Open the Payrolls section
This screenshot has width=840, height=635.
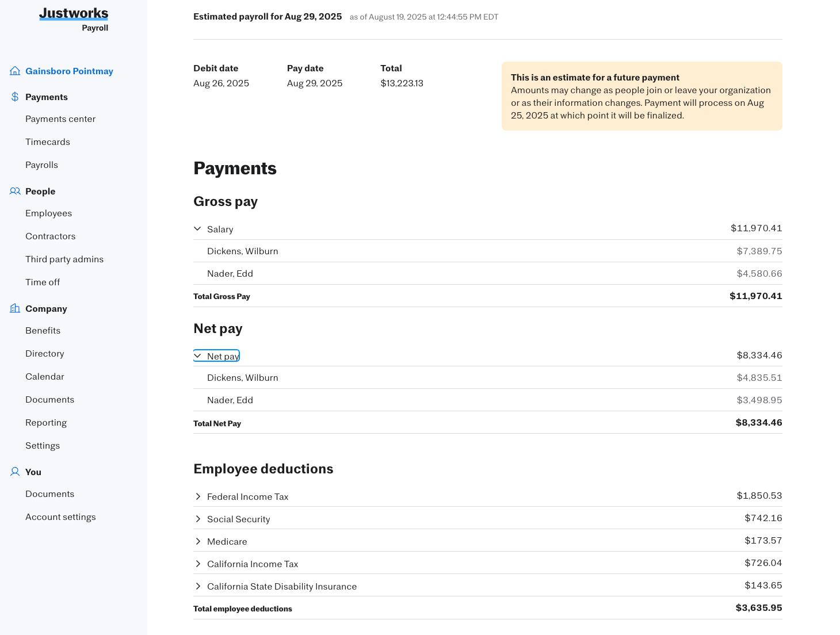tap(41, 165)
